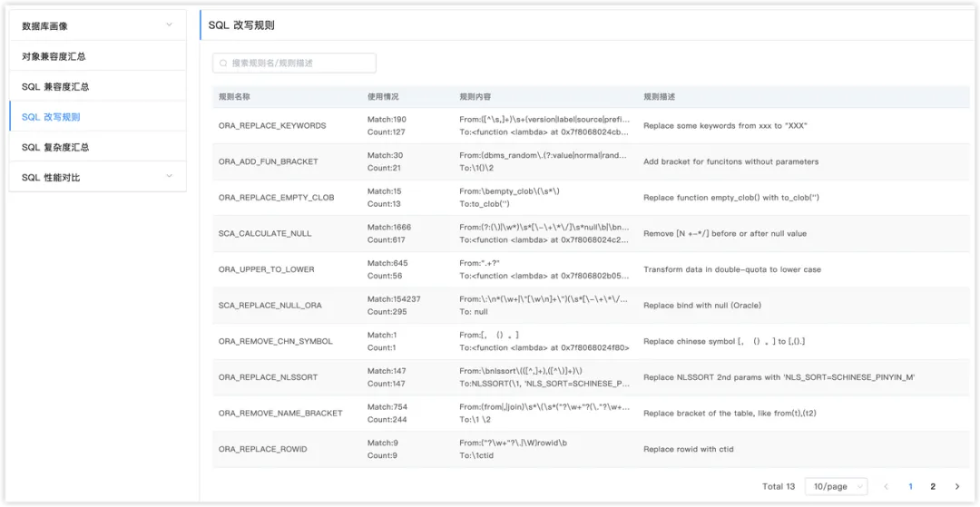
Task: Click the search magnifier icon
Action: 224,63
